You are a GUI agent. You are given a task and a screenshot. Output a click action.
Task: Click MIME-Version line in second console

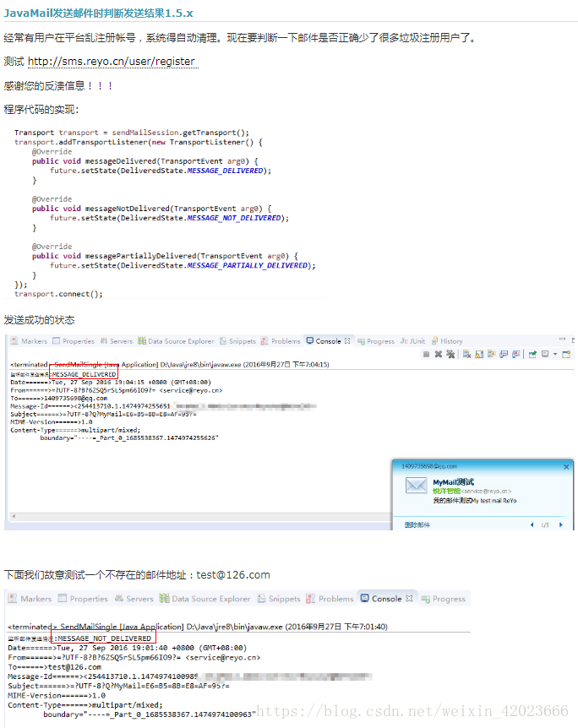pos(57,696)
